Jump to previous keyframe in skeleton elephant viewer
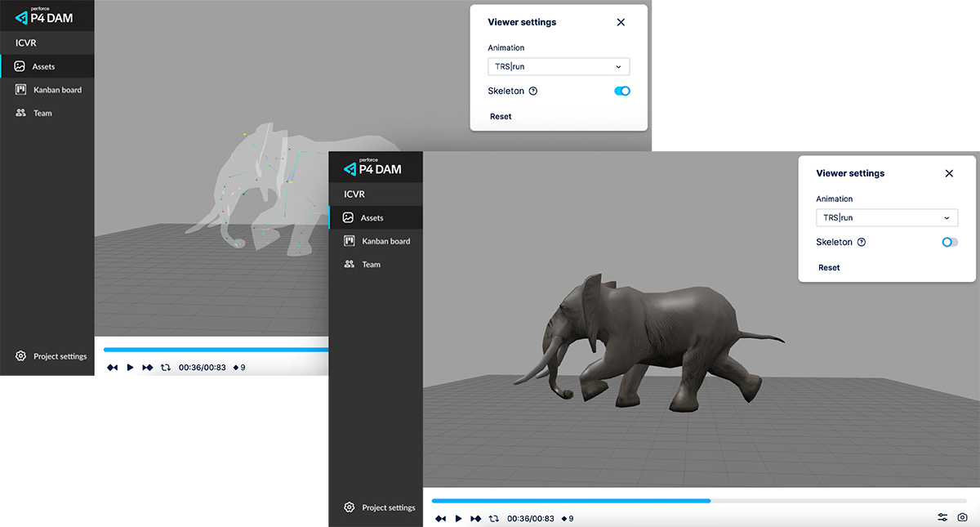 pos(113,368)
